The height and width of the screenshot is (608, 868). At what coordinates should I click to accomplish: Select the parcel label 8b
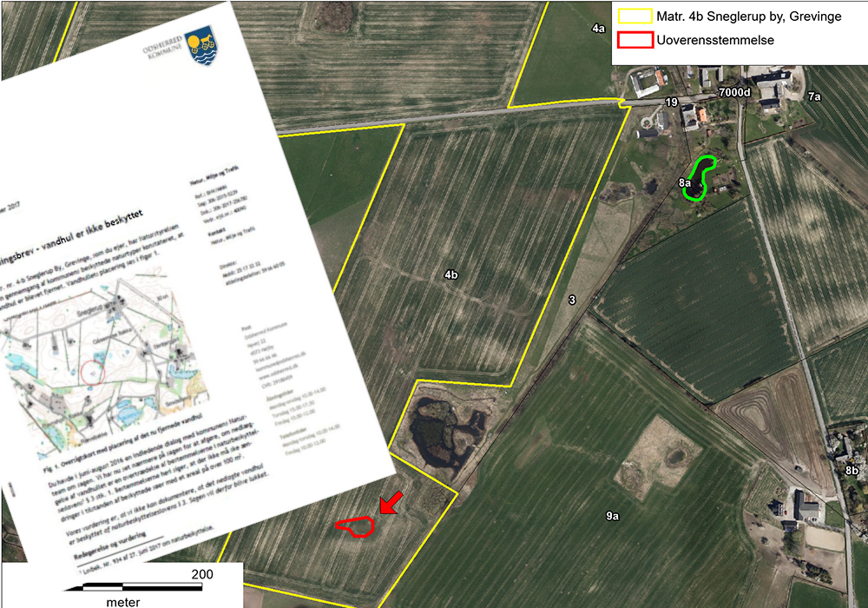click(852, 470)
